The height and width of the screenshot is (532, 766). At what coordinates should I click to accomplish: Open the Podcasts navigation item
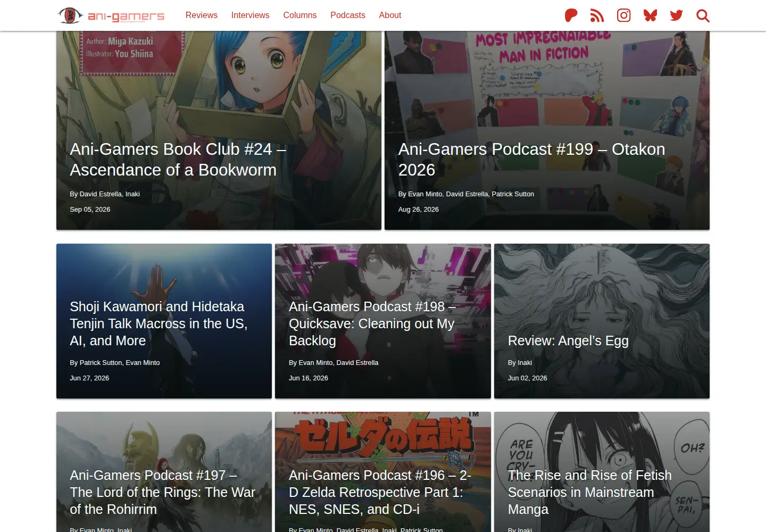348,15
